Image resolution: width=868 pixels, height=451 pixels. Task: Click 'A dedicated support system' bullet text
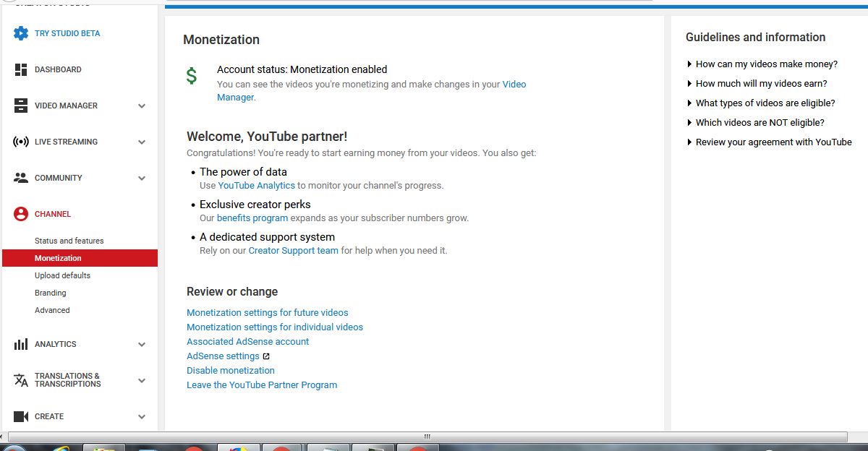[267, 237]
